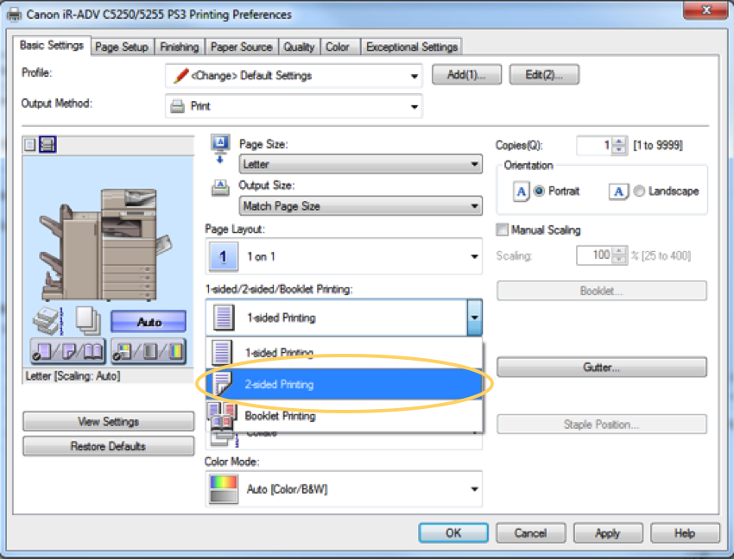Viewport: 734px width, 560px height.
Task: Switch to the Finishing tab
Action: 179,47
